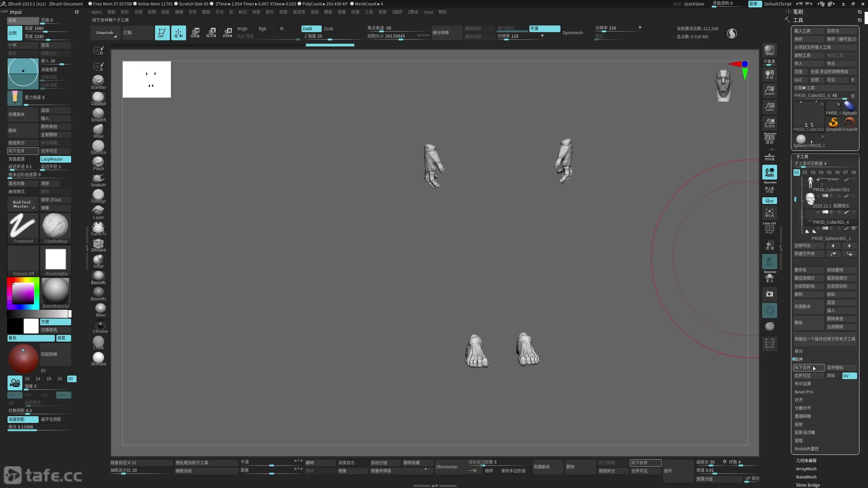Click the Xpose icon
This screenshot has width=868, height=488.
[769, 343]
